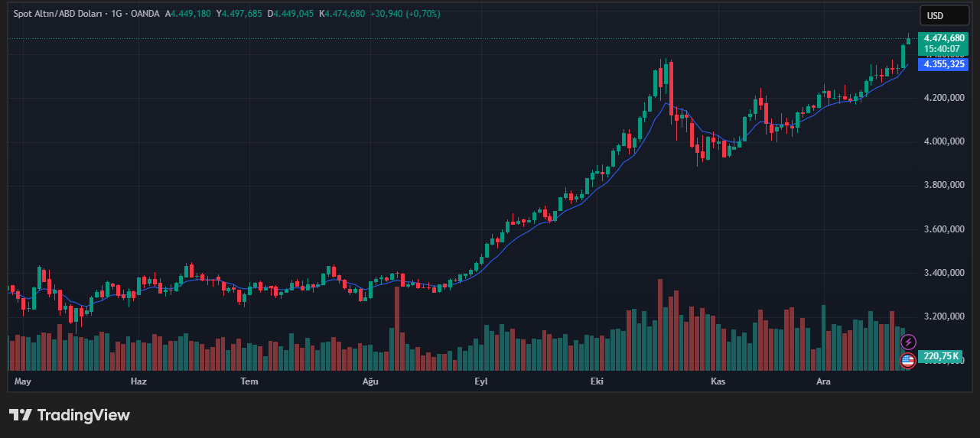Click the purple lightning bolt icon

[908, 342]
